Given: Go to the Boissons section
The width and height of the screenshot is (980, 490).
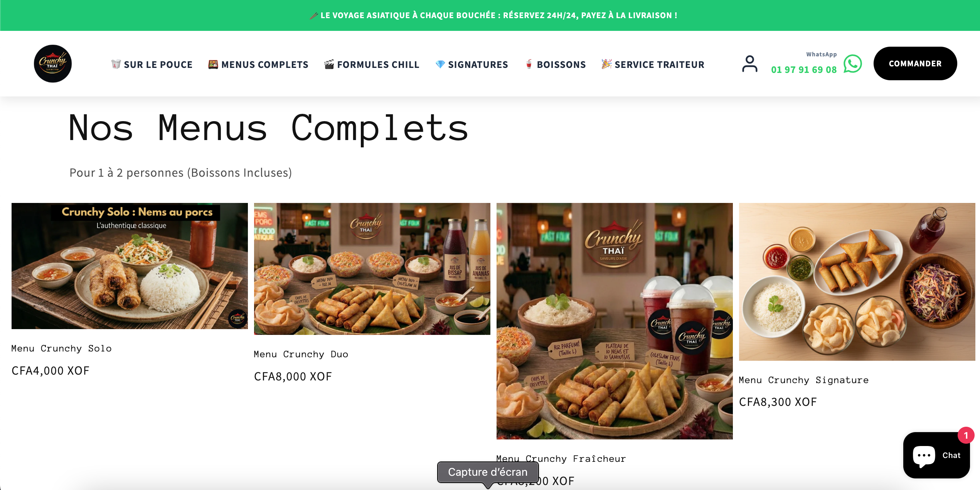Looking at the screenshot, I should [x=556, y=64].
